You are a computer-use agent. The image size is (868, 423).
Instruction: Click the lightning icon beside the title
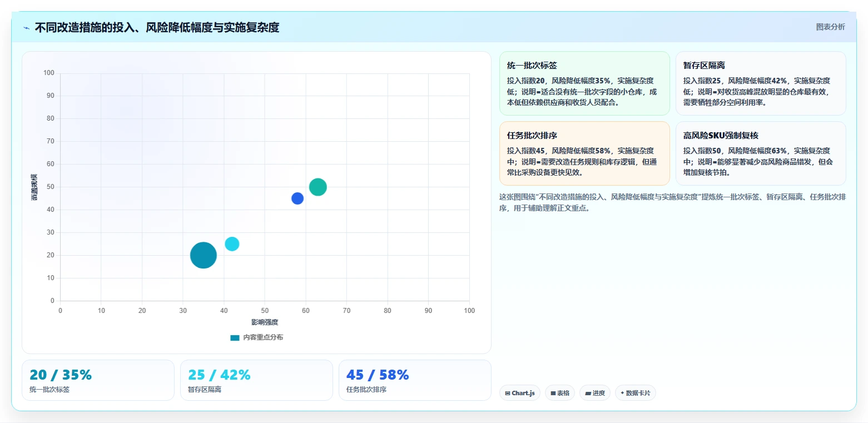(x=27, y=28)
